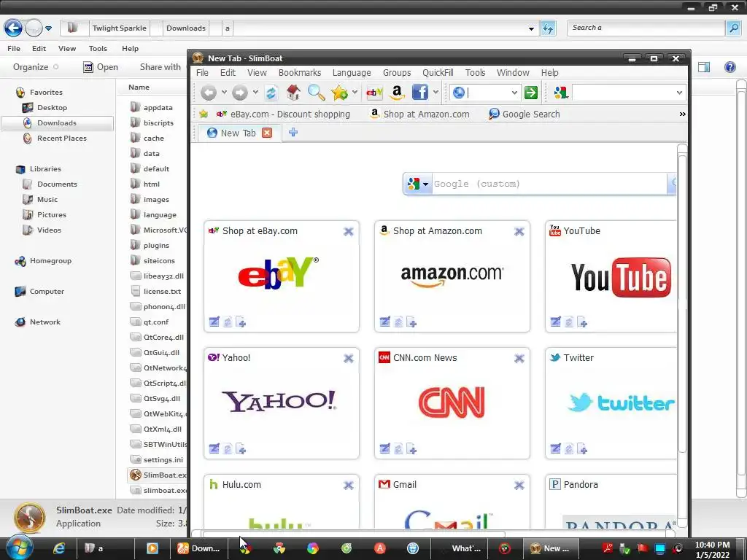Expand search engine selector in Google custom box
The height and width of the screenshot is (560, 747).
click(x=425, y=184)
